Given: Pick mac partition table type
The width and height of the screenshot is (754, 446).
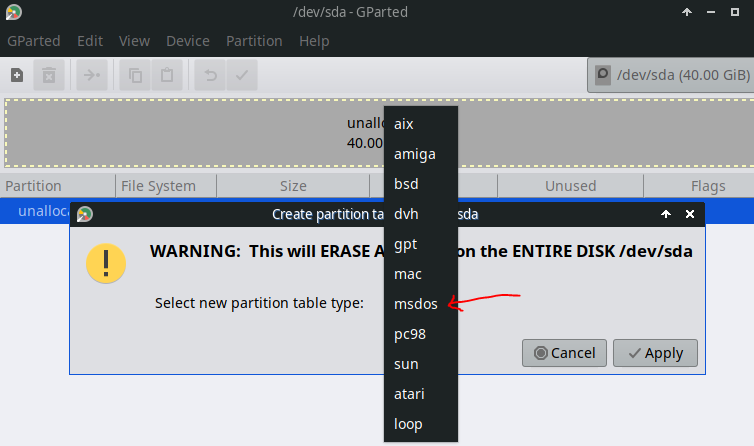Looking at the screenshot, I should pyautogui.click(x=421, y=274).
